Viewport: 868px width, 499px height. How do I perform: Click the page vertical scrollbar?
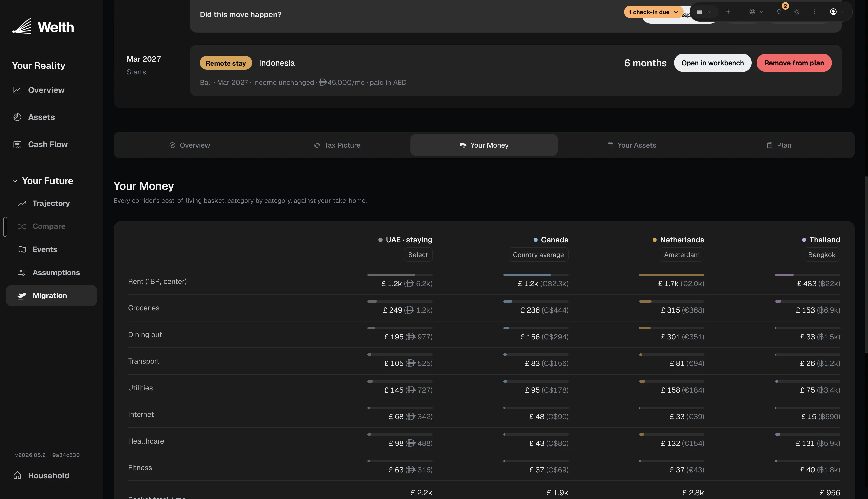(x=866, y=265)
